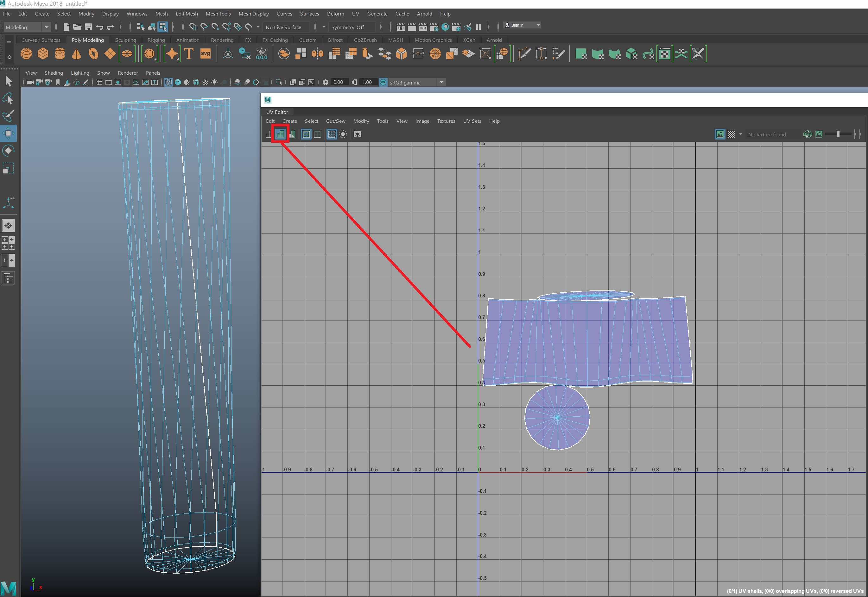Click the SVG tool shelf icon
Image resolution: width=868 pixels, height=597 pixels.
(206, 53)
